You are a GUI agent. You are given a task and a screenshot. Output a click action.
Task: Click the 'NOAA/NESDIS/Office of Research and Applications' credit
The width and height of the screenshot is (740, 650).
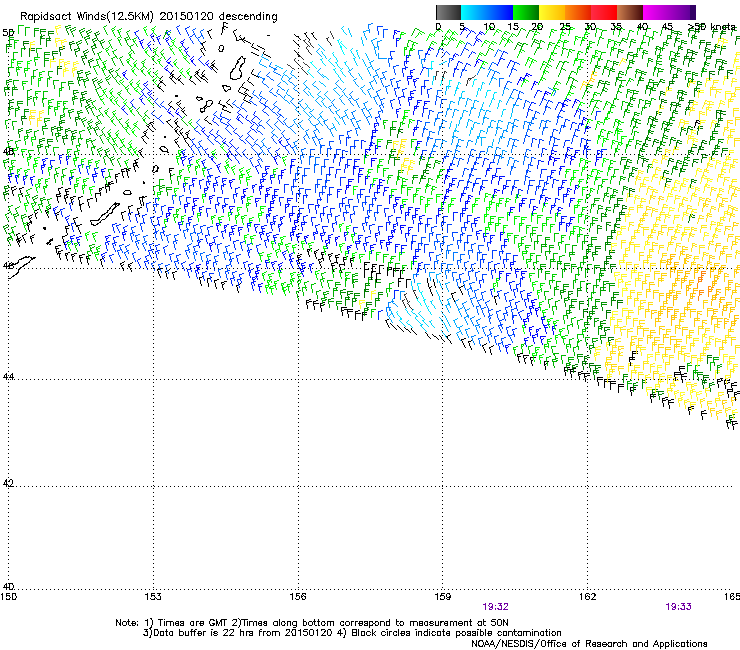point(589,644)
